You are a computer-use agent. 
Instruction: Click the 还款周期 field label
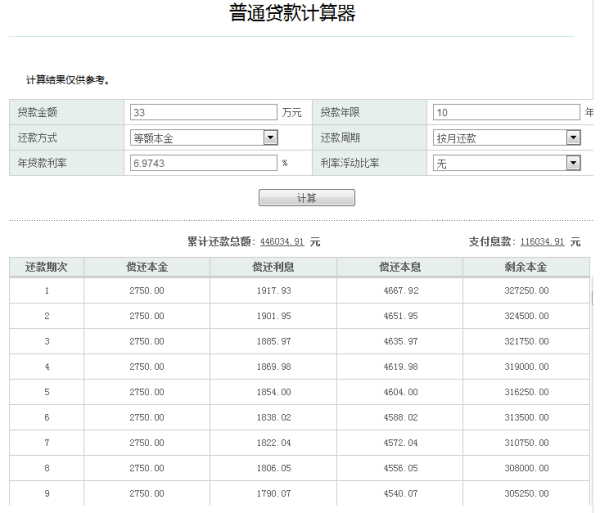point(340,138)
